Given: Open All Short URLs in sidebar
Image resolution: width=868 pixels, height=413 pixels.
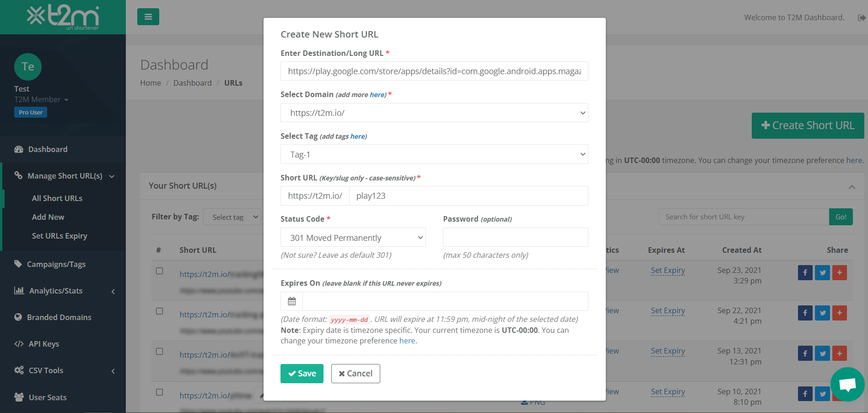Looking at the screenshot, I should (x=57, y=198).
